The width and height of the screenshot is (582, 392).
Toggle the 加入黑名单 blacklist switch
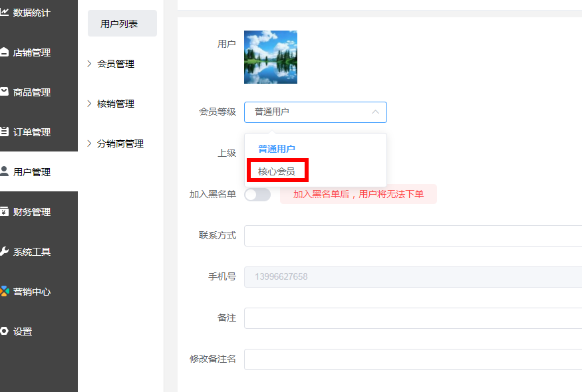click(x=257, y=195)
